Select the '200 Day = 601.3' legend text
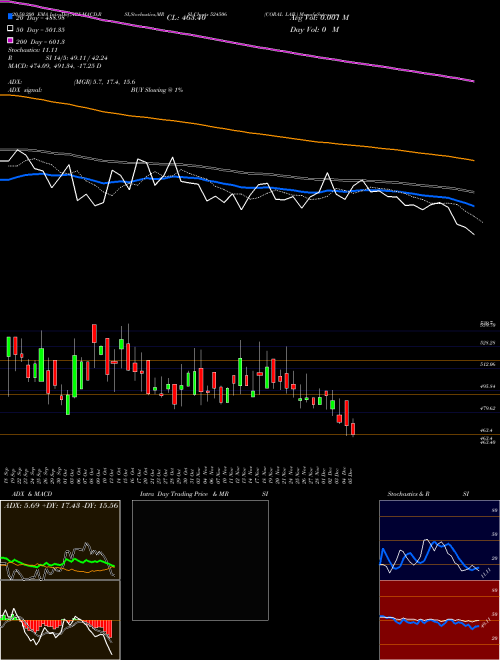 pyautogui.click(x=40, y=41)
